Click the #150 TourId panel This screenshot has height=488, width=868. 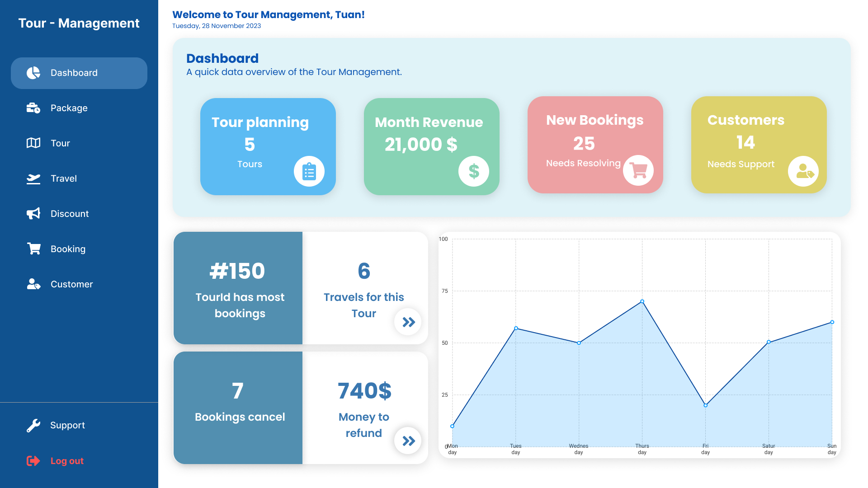[x=238, y=288]
